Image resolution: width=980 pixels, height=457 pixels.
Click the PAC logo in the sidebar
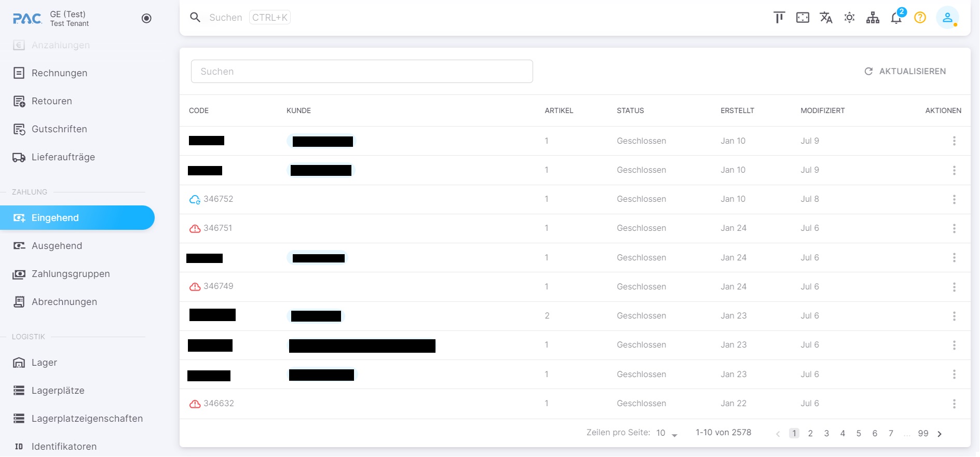[27, 19]
